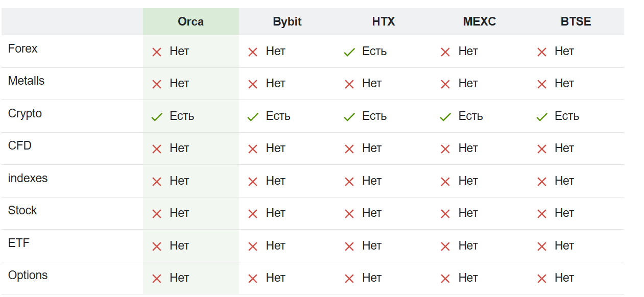
Task: Click the green checkmark for Bybit Crypto
Action: coord(253,117)
